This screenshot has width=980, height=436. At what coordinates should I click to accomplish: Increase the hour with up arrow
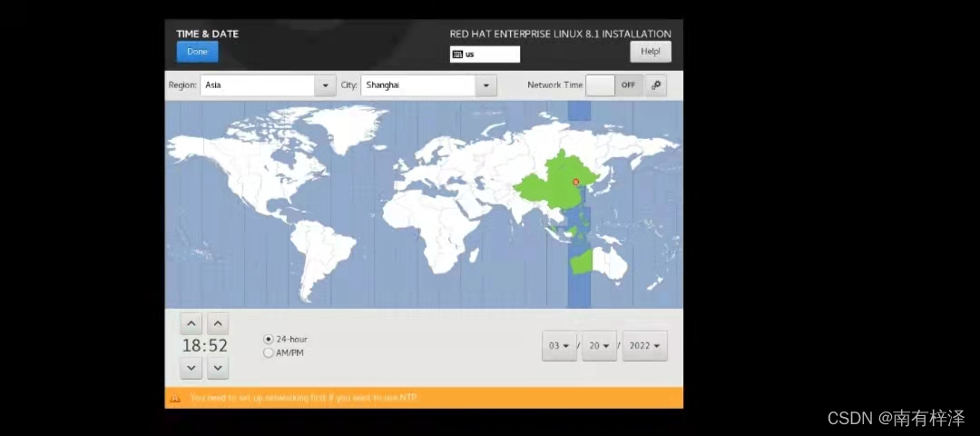tap(191, 323)
